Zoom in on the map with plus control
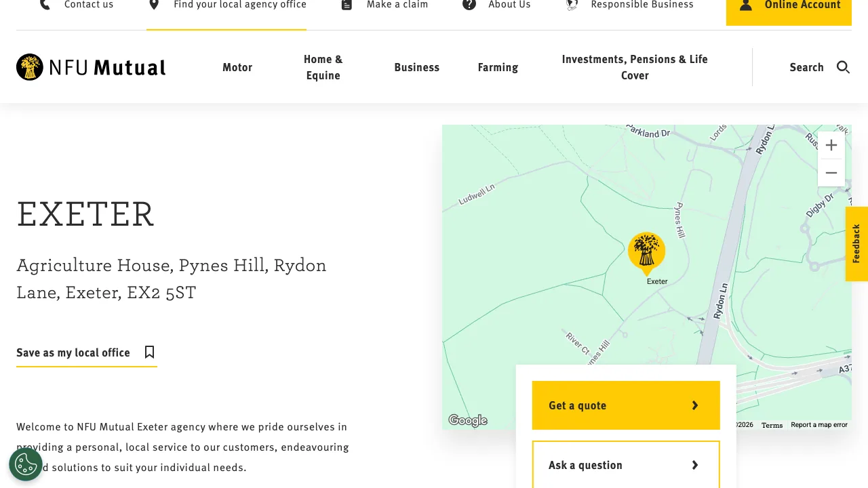This screenshot has height=488, width=868. (x=831, y=144)
